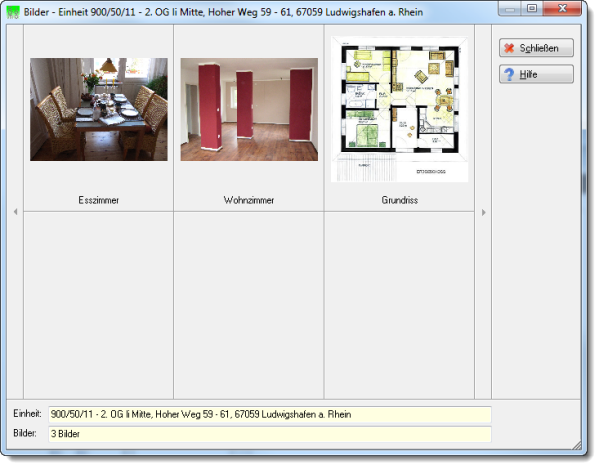Select the Wohnzimmer photo thumbnail
Viewport: 600px width, 468px height.
tap(249, 109)
